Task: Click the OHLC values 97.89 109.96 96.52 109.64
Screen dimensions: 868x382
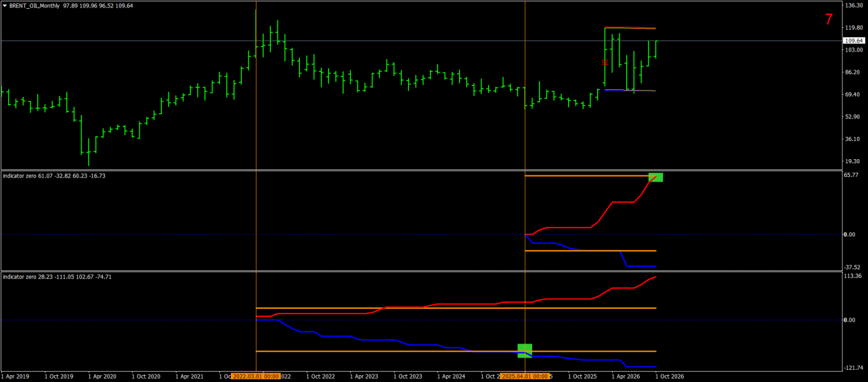Action: point(97,5)
